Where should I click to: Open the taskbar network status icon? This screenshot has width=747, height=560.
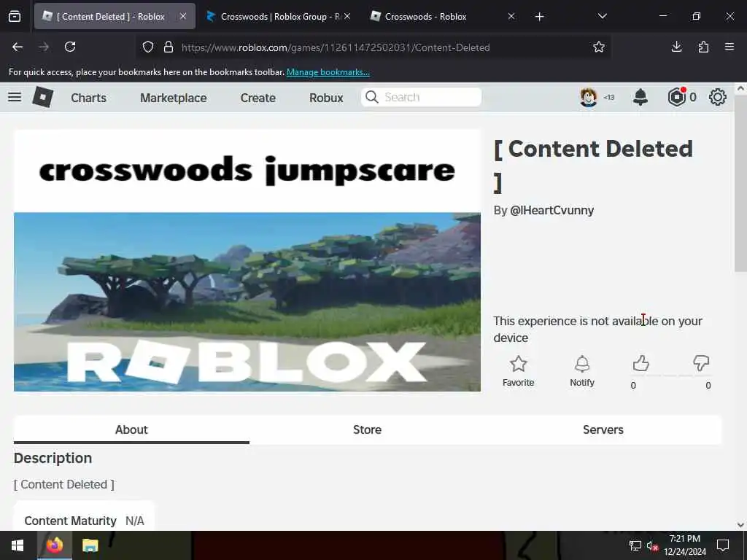(x=635, y=545)
